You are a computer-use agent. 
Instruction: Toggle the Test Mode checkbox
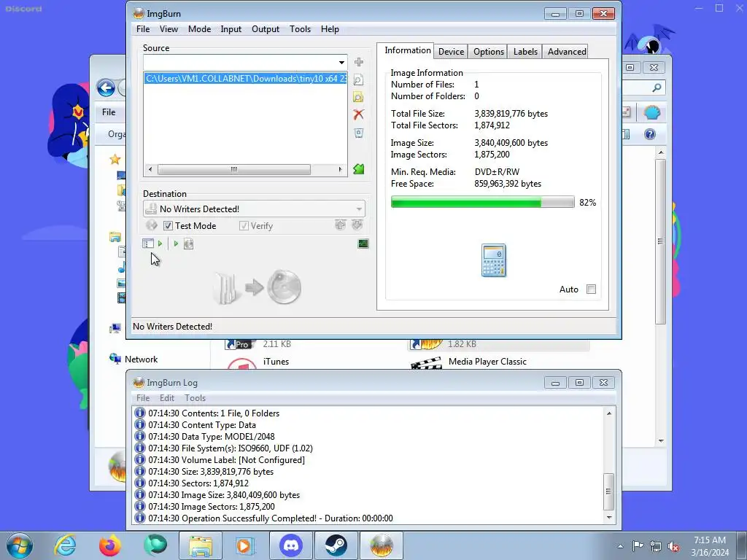168,226
